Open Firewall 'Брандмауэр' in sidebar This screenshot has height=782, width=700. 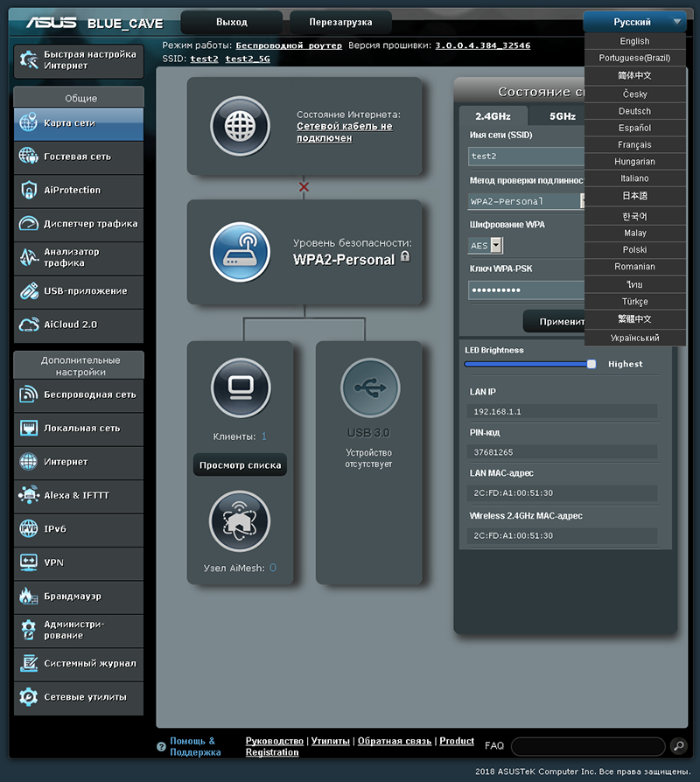coord(79,597)
